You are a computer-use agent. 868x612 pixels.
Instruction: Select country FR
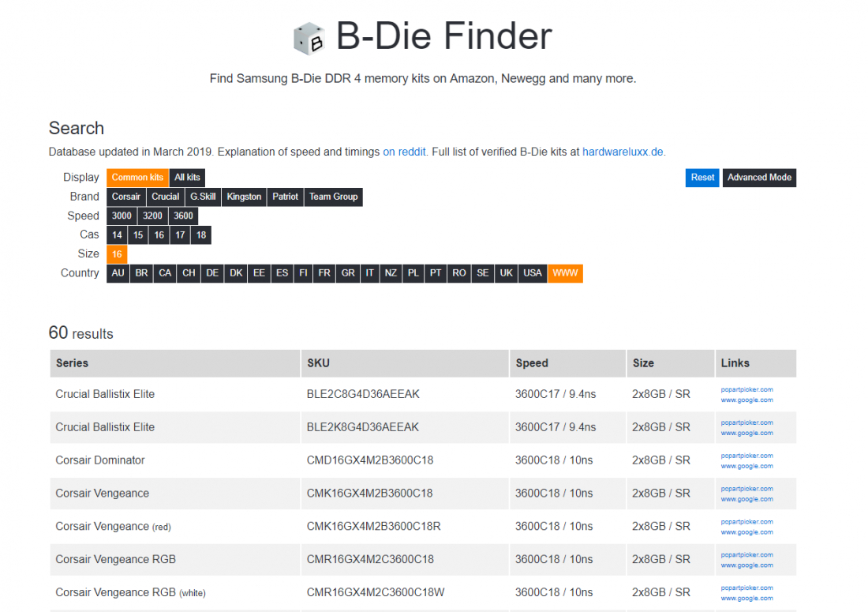pyautogui.click(x=324, y=273)
